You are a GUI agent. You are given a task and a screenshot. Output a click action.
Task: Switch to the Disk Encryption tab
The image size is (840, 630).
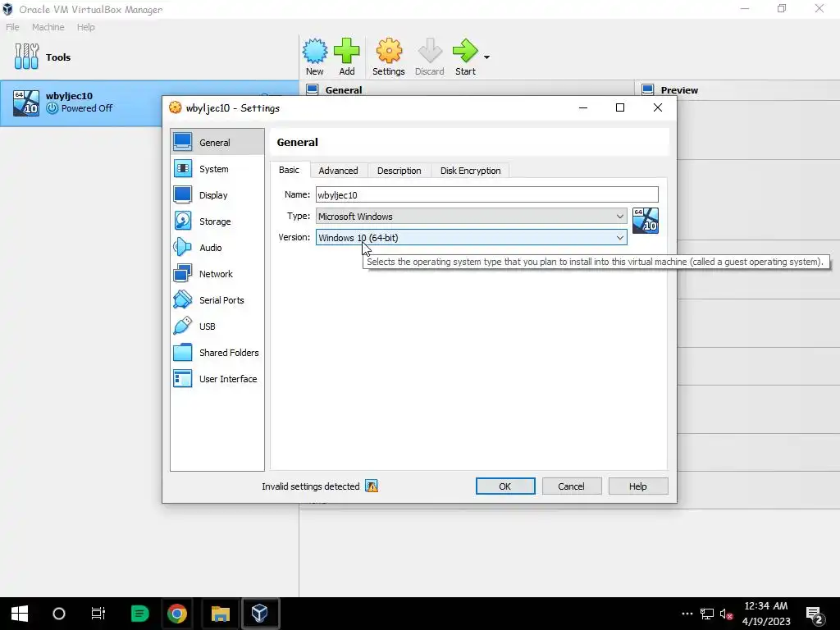(x=470, y=171)
